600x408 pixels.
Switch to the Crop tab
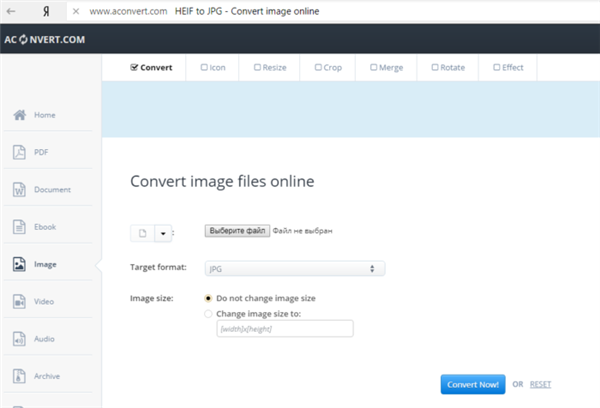tap(328, 67)
